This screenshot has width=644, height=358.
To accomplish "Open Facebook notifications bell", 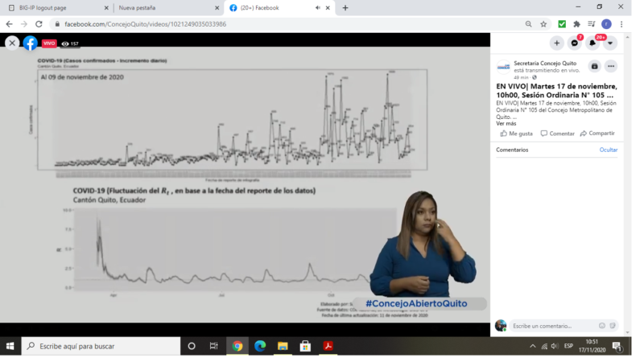I will (x=592, y=43).
